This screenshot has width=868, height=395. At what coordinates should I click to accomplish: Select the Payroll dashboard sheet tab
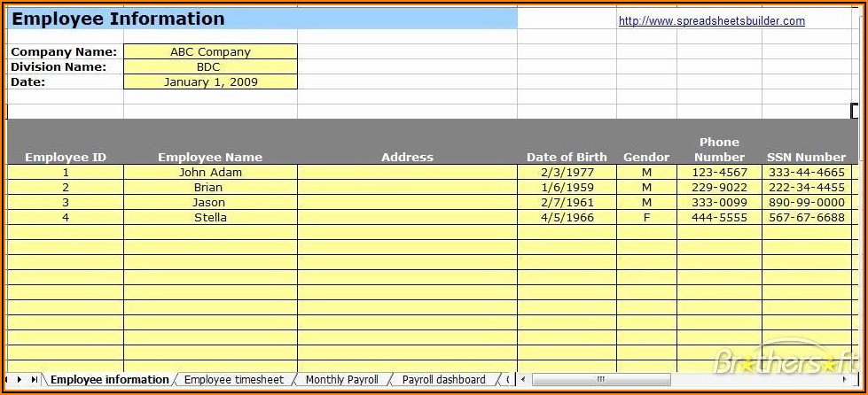pos(443,380)
